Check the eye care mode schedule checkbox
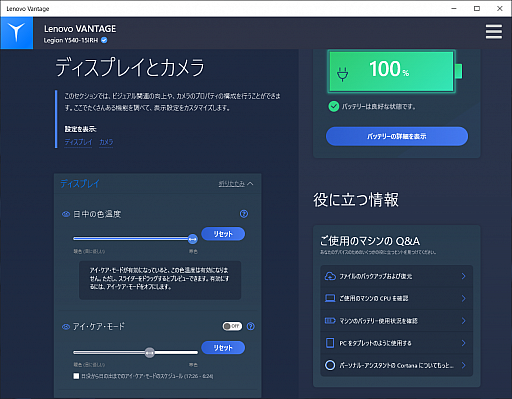The image size is (512, 399). pyautogui.click(x=76, y=376)
